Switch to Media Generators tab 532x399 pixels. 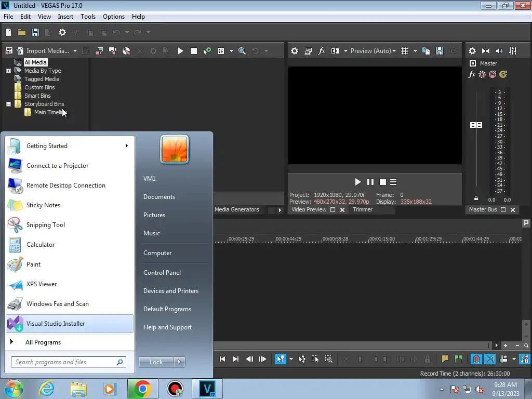click(x=237, y=210)
